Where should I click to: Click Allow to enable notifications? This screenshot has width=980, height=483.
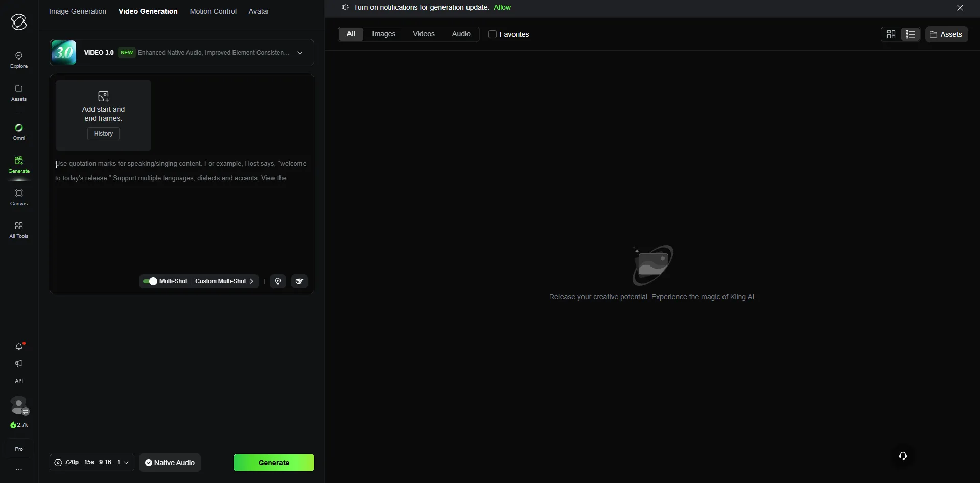502,7
